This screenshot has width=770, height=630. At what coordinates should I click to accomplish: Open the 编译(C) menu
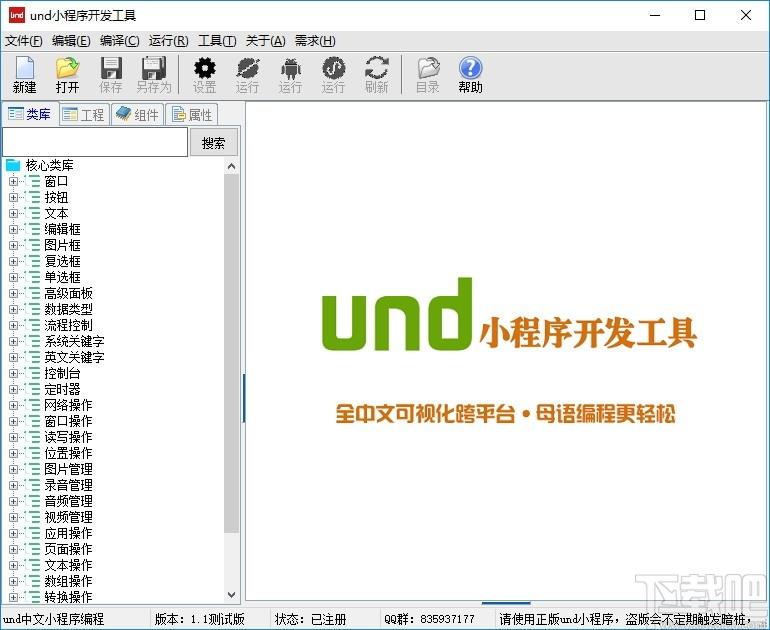coord(119,41)
